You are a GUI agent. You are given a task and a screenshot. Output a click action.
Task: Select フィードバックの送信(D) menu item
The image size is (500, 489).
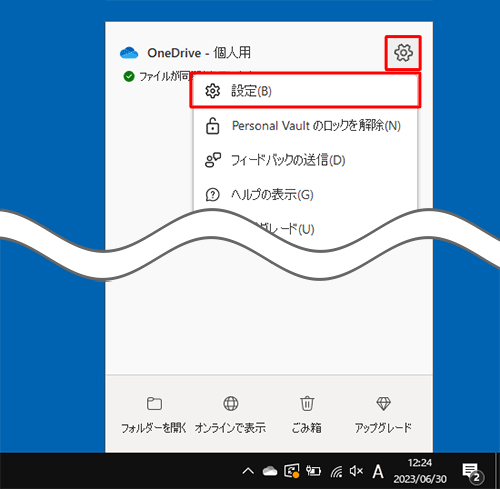[305, 160]
